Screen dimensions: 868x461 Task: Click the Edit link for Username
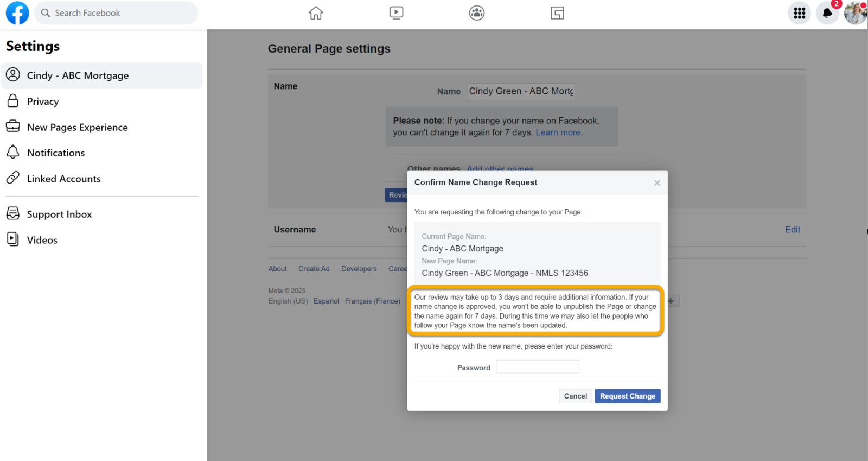792,230
